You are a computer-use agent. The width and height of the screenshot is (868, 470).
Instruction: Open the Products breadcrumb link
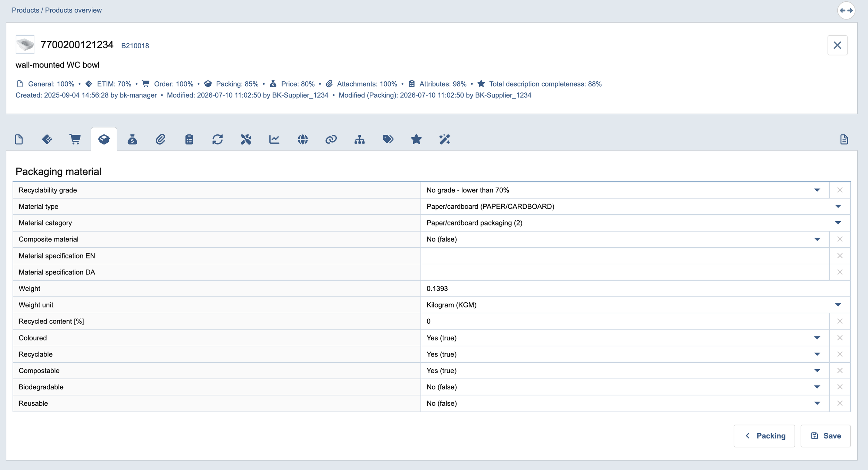tap(25, 10)
